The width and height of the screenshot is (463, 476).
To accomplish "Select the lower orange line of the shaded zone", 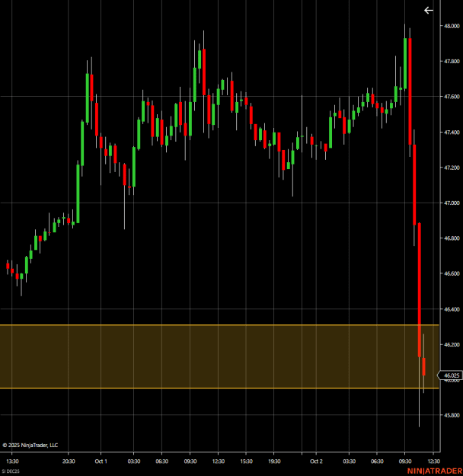I will [219, 388].
